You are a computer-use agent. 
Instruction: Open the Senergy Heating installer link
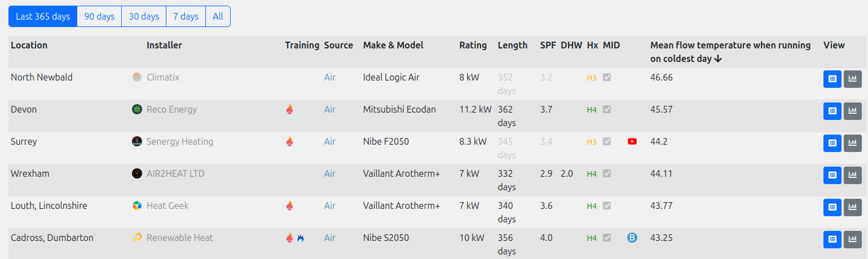click(x=180, y=141)
